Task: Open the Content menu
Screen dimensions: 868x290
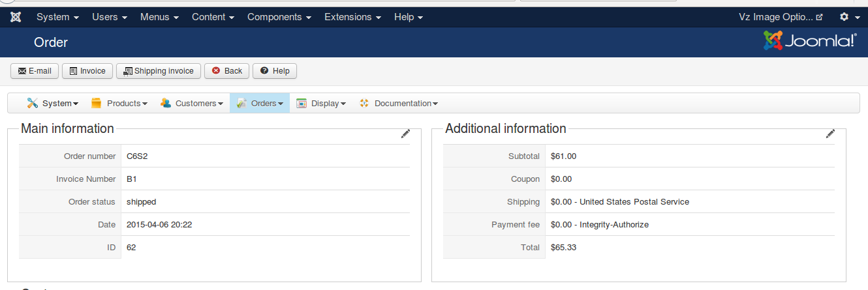Action: [213, 17]
